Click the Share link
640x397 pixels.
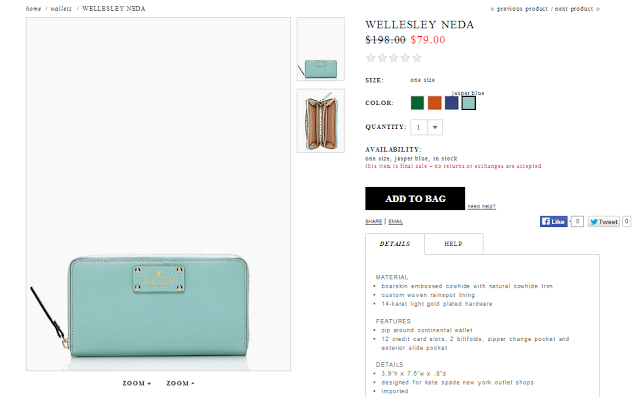373,222
